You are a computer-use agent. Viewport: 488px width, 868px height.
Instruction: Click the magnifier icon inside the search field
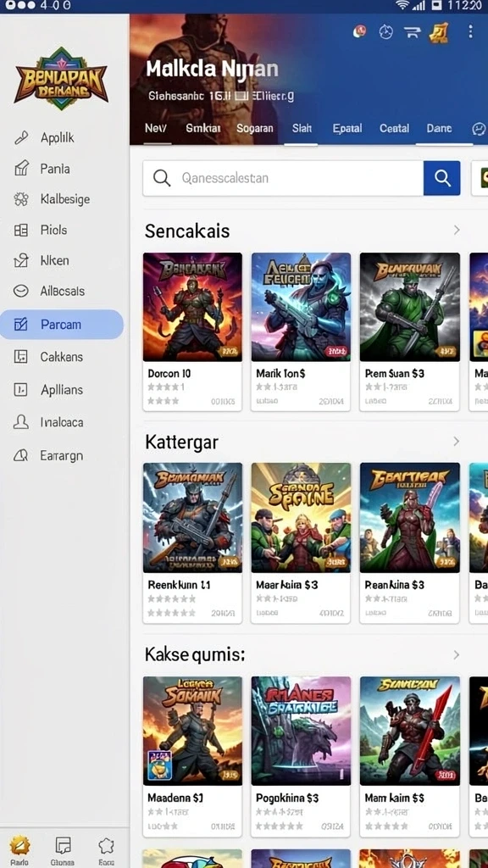coord(161,178)
